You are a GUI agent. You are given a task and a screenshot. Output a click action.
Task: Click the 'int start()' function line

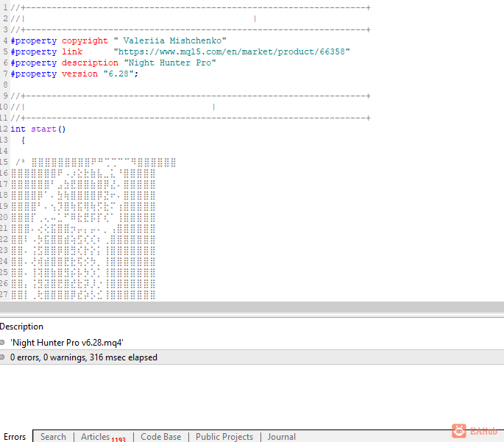[38, 129]
